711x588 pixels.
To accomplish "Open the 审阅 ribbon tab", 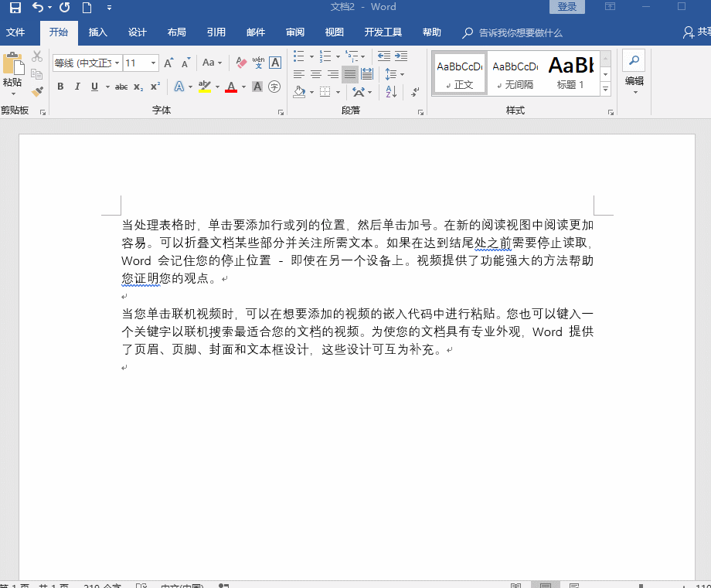I will [x=295, y=32].
